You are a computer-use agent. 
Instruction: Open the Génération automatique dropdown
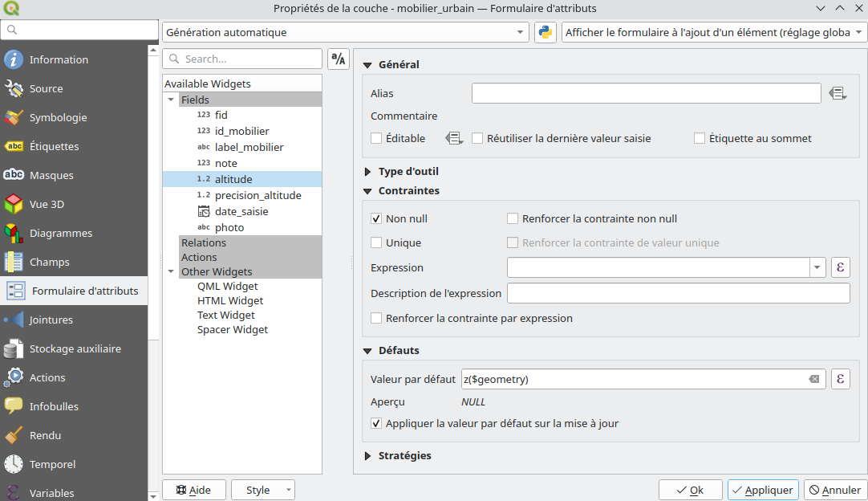(346, 33)
